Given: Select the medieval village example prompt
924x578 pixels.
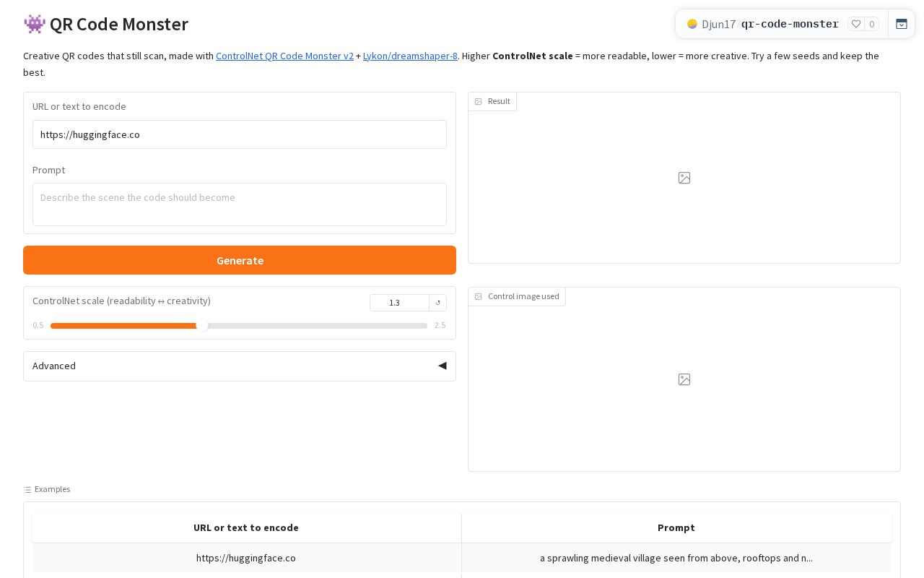Looking at the screenshot, I should click(676, 558).
